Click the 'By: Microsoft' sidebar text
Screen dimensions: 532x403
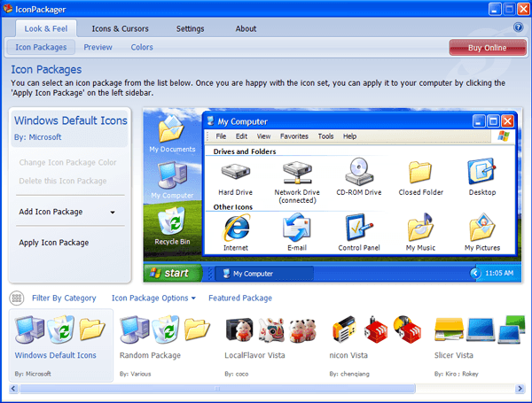(x=37, y=137)
